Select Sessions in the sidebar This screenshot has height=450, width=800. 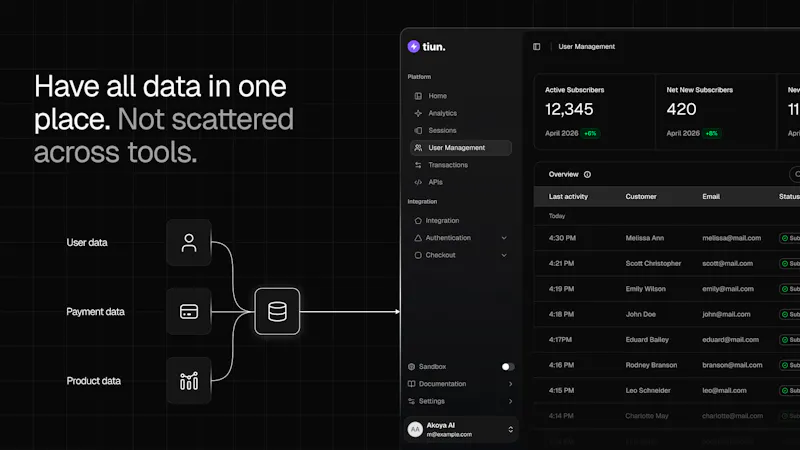coord(461,131)
